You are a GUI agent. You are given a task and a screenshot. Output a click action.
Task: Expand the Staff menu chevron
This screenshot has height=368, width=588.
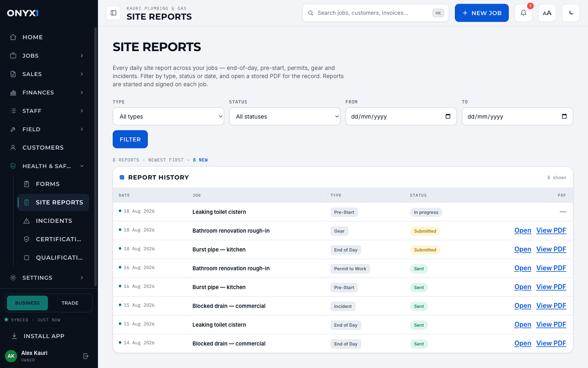click(82, 111)
